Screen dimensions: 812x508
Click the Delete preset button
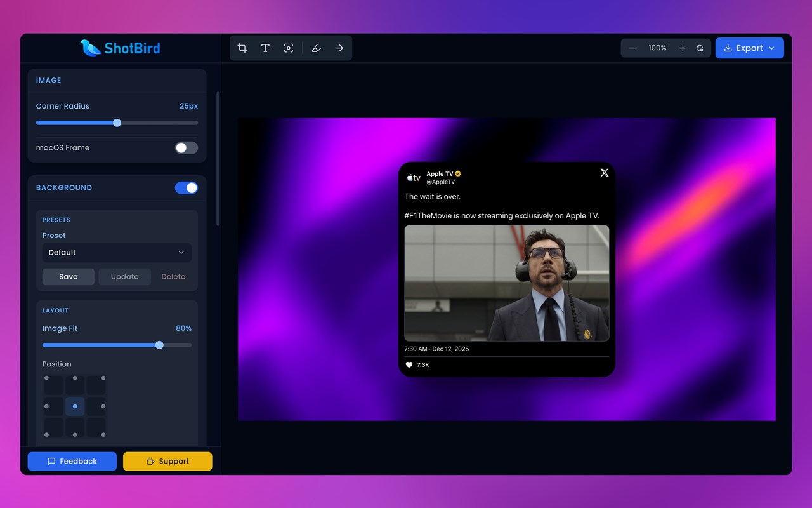coord(173,277)
